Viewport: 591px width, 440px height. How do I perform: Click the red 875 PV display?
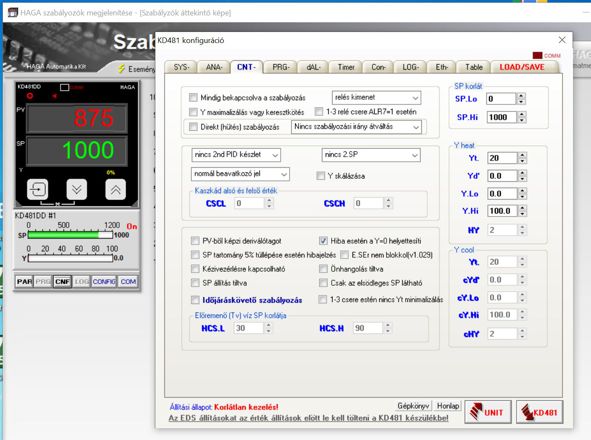[x=77, y=118]
